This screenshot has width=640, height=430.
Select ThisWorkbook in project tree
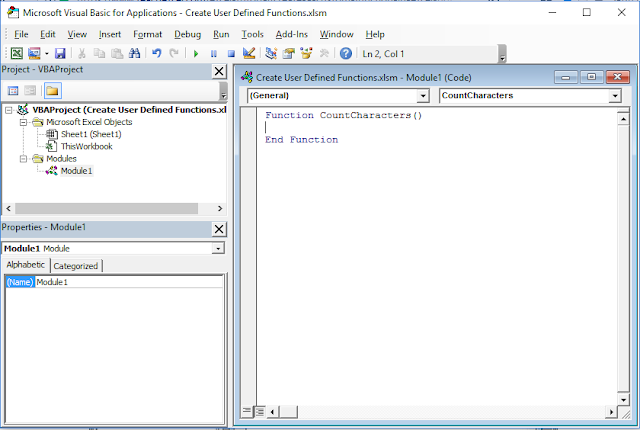(x=86, y=146)
